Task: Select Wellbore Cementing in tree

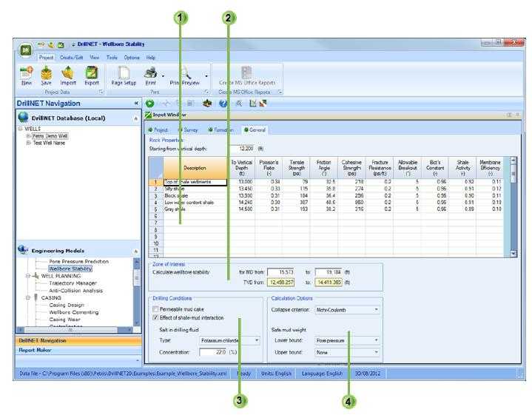Action: tap(74, 312)
